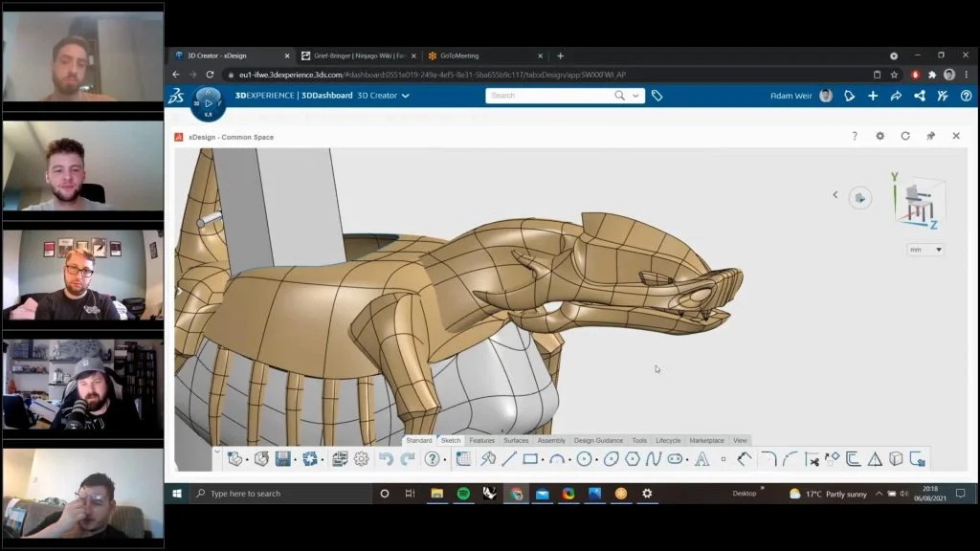Viewport: 980px width, 551px height.
Task: Open the Share arrow icon
Action: tap(896, 96)
